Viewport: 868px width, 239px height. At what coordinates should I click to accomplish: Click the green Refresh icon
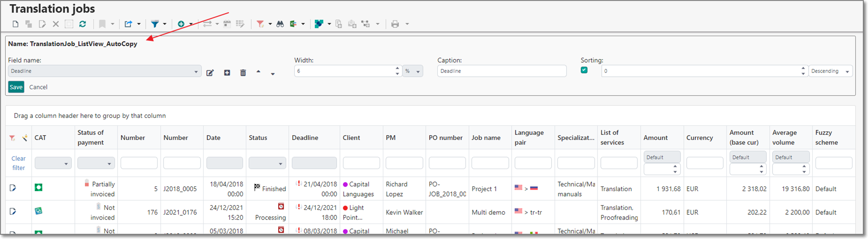[82, 24]
